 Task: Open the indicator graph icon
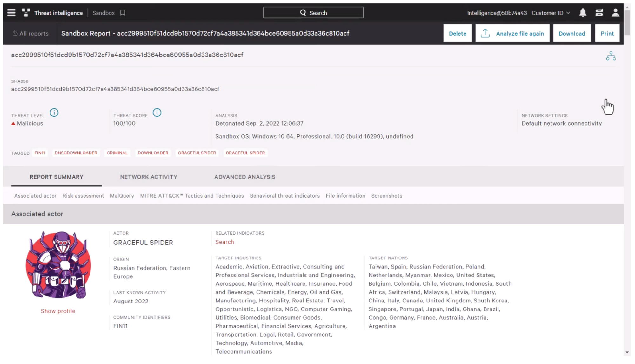pos(611,56)
